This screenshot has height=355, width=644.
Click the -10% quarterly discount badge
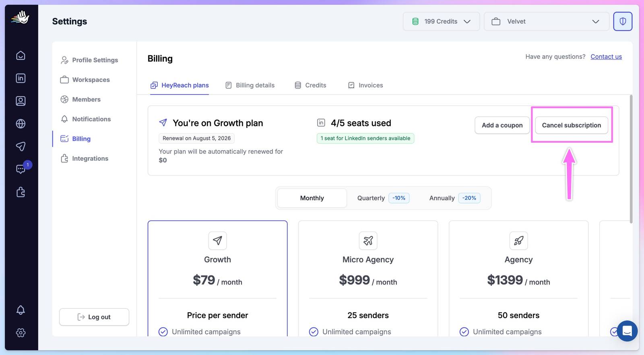coord(399,198)
